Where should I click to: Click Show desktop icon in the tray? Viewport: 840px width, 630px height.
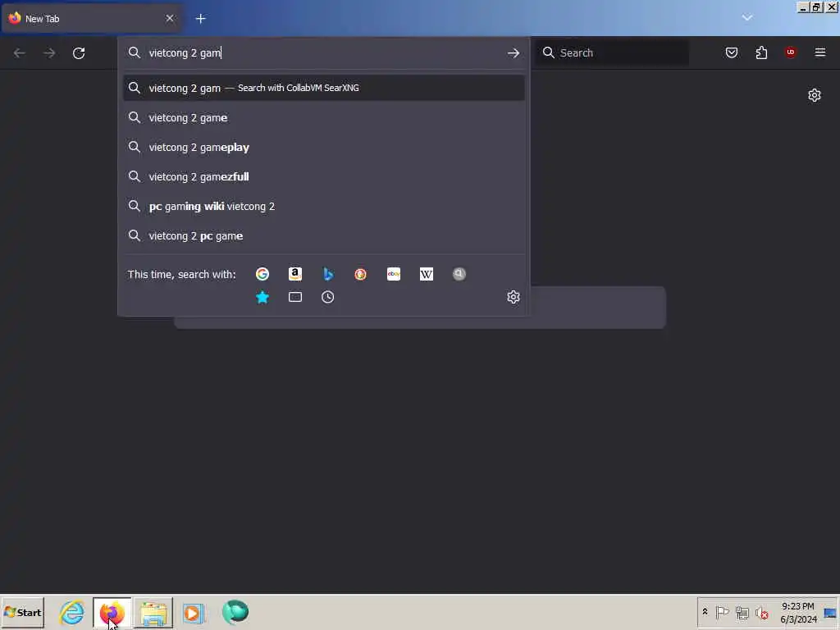[830, 612]
